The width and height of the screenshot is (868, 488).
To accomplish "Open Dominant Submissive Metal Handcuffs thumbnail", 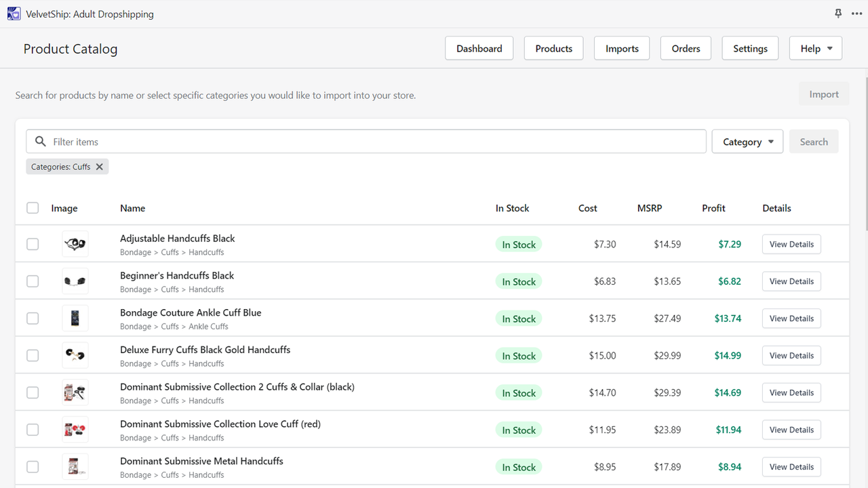I will point(75,467).
